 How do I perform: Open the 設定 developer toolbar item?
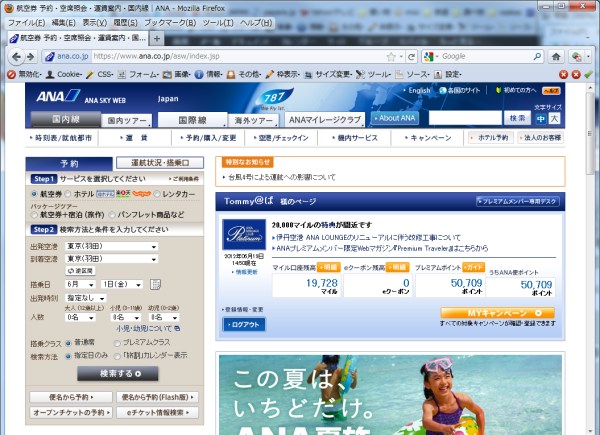(x=448, y=74)
